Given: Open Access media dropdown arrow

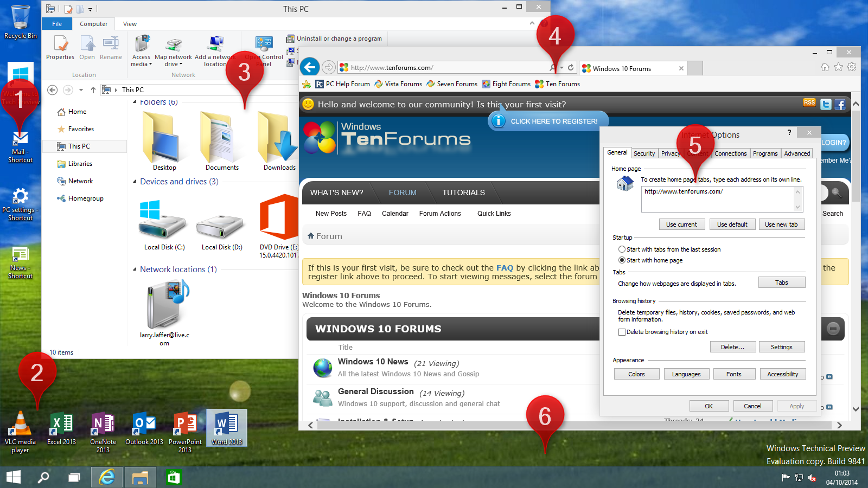Looking at the screenshot, I should tap(150, 65).
